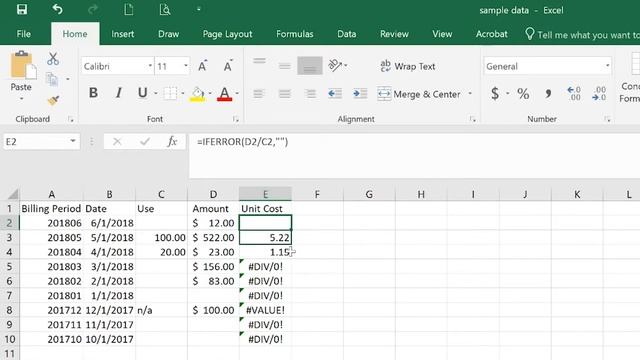
Task: Switch to the Page Layout tab
Action: pos(227,34)
